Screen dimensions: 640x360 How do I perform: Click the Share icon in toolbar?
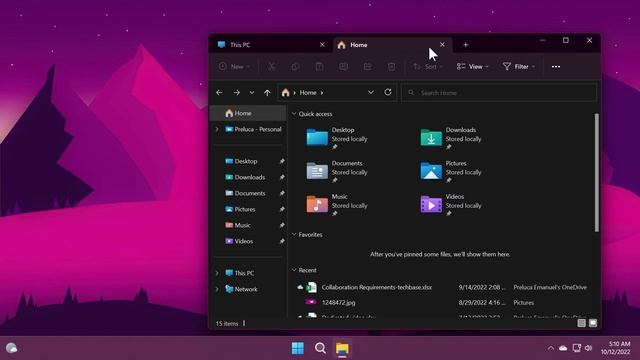(367, 67)
